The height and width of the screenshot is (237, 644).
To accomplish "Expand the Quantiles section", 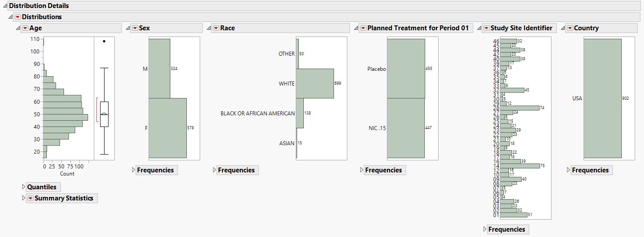I will (23, 187).
